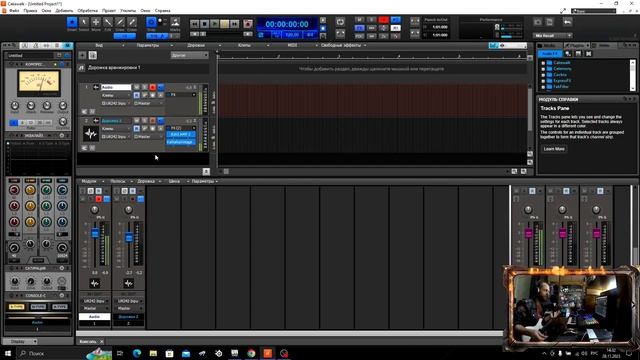This screenshot has height=360, width=640.
Task: Open Microsoft Edge from the taskbar
Action: [x=137, y=353]
